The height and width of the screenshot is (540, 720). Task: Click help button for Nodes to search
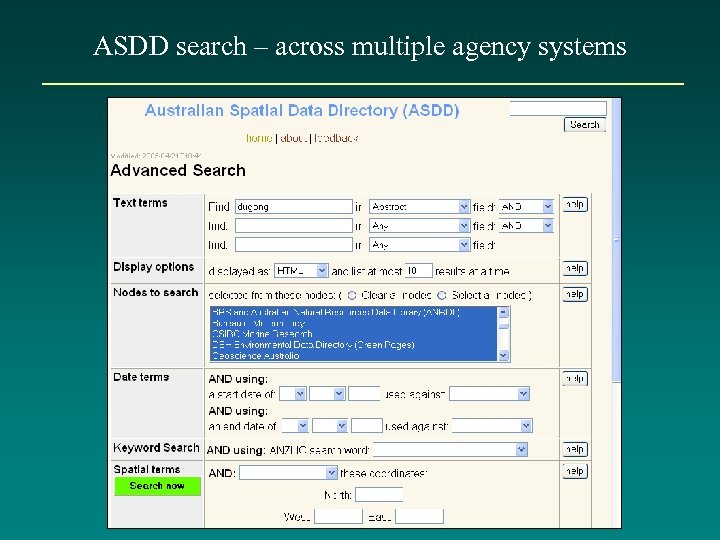[x=575, y=294]
